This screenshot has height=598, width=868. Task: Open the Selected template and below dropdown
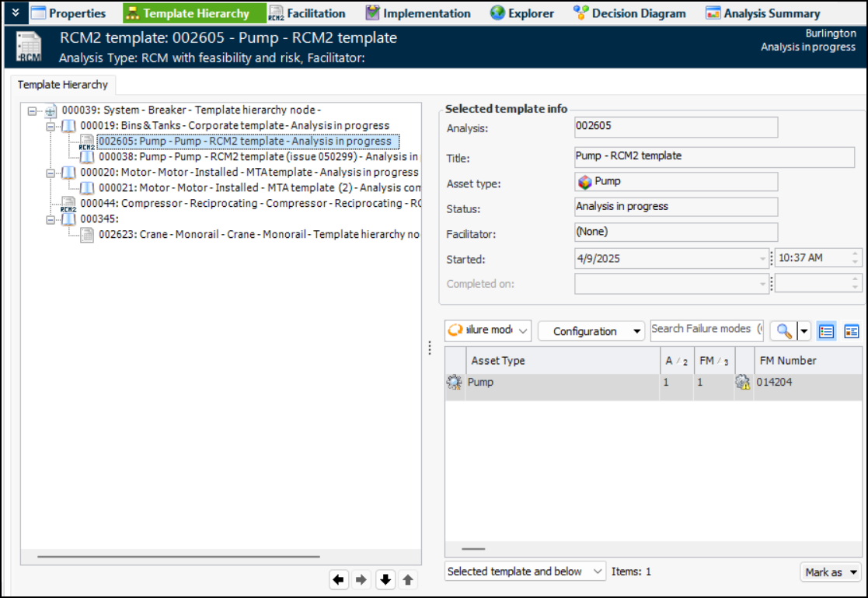[525, 572]
